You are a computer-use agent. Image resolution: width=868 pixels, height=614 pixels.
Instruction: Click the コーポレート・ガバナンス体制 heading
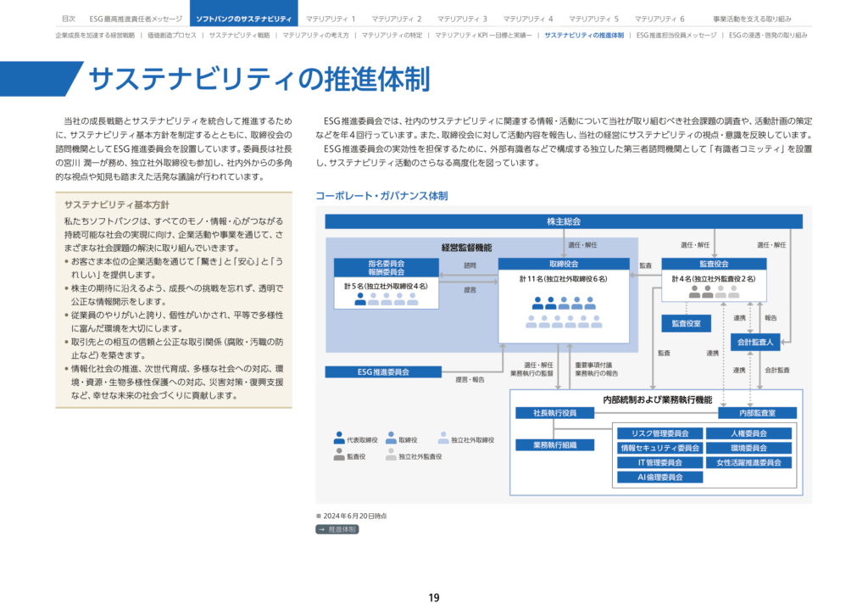[381, 195]
